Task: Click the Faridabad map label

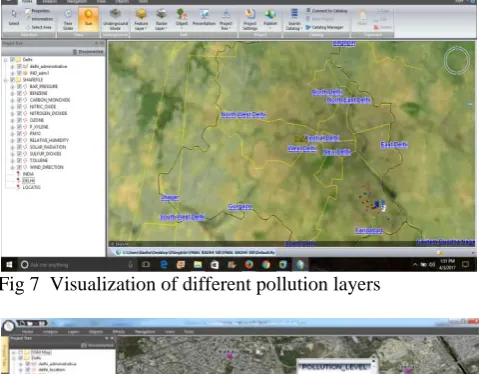Action: 369,231
